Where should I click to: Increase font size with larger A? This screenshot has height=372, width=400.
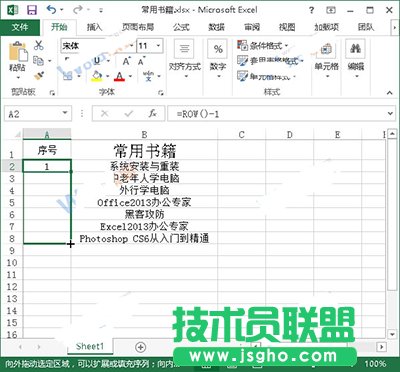126,61
